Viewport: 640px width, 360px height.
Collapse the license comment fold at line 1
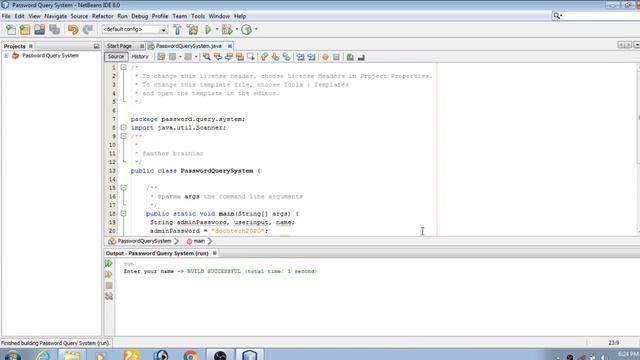123,67
